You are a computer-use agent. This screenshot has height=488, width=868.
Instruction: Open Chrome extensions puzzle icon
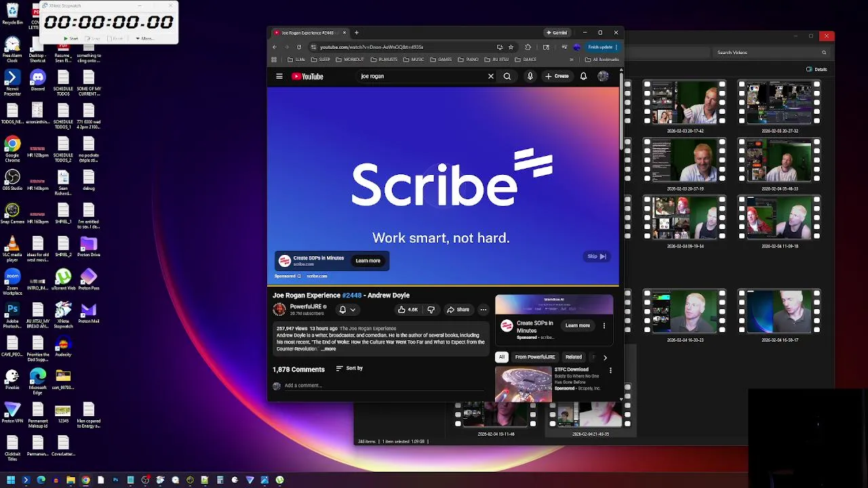tap(528, 47)
